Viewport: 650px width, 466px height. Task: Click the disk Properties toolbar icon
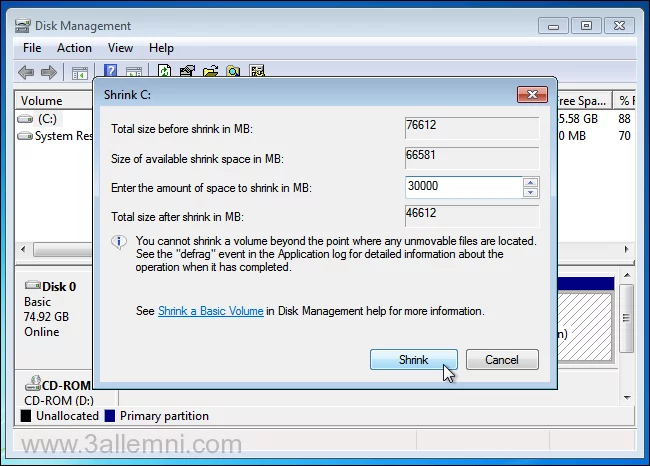pos(187,71)
